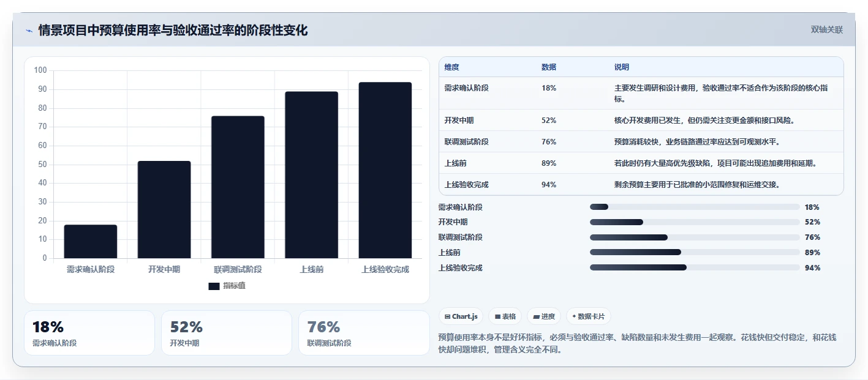Open the 52% 开发中期 data card
Image resolution: width=868 pixels, height=380 pixels.
point(227,333)
